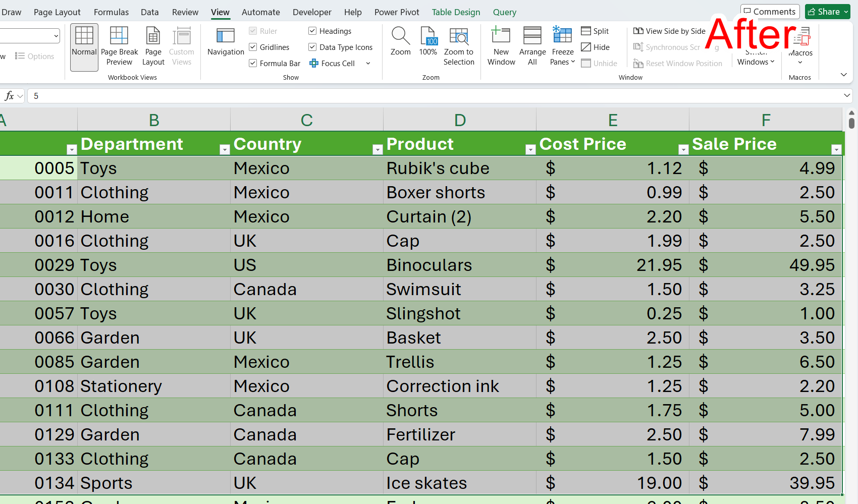The image size is (858, 504).
Task: Click View Side by Side
Action: [x=669, y=31]
